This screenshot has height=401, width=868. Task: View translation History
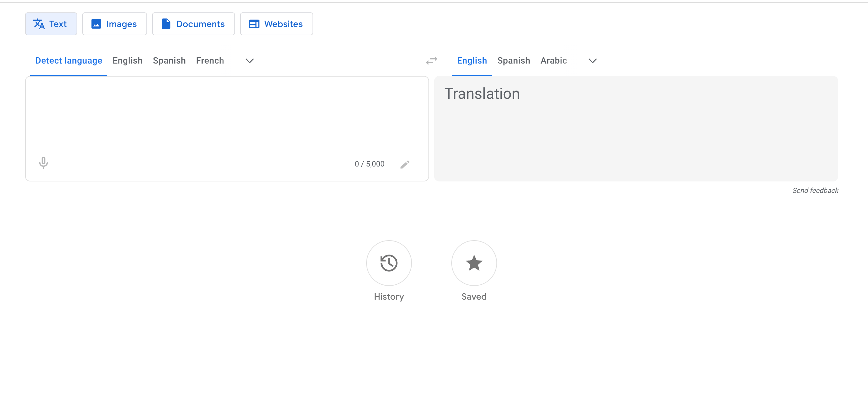coord(388,263)
